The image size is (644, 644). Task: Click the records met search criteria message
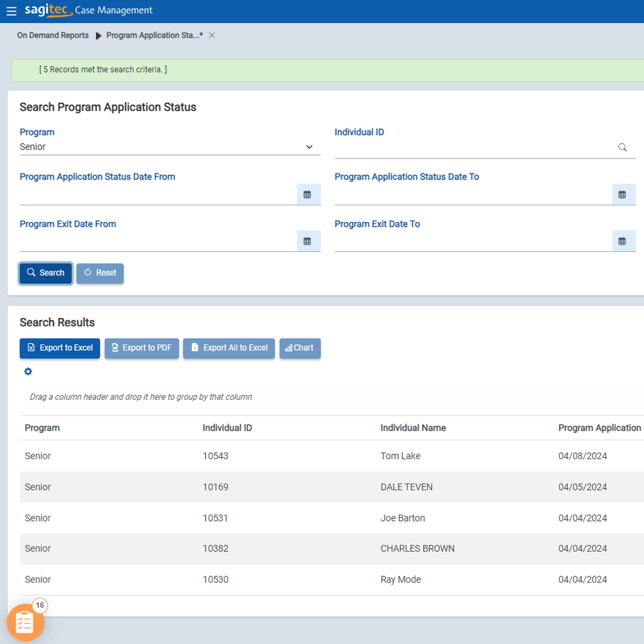point(103,70)
